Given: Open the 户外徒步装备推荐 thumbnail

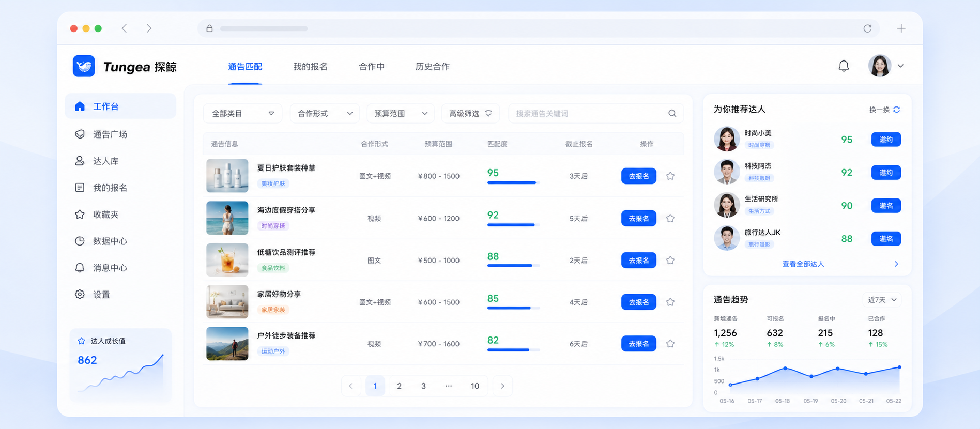Looking at the screenshot, I should (227, 343).
